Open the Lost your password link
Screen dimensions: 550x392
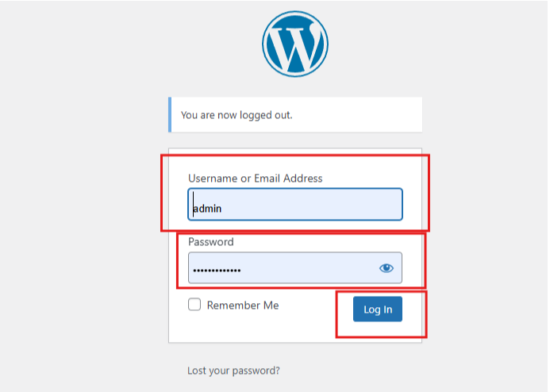coord(233,371)
